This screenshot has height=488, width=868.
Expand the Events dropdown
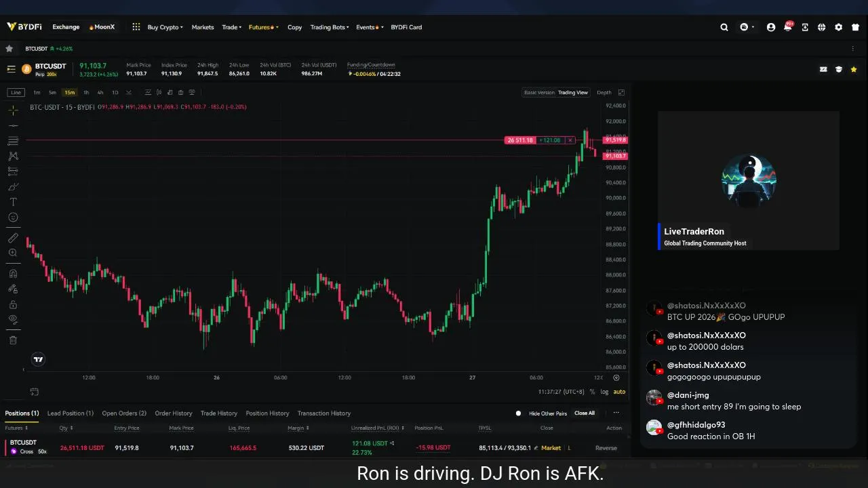pyautogui.click(x=370, y=27)
